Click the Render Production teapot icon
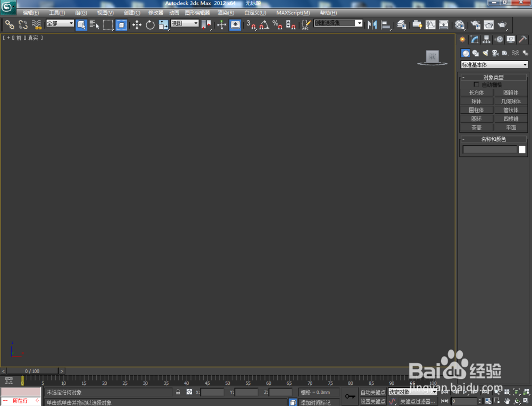The width and height of the screenshot is (532, 406). [x=502, y=25]
